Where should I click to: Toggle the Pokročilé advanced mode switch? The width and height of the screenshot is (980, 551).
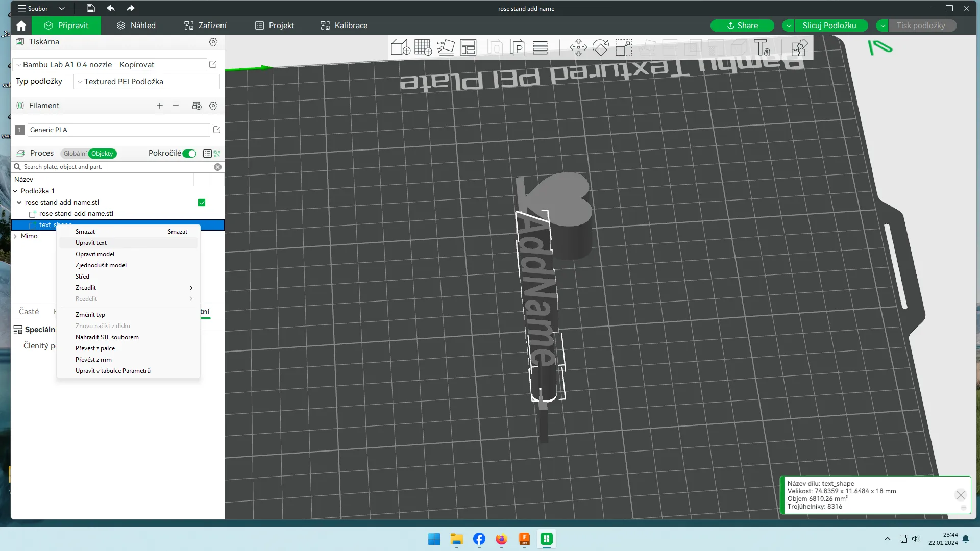click(189, 154)
